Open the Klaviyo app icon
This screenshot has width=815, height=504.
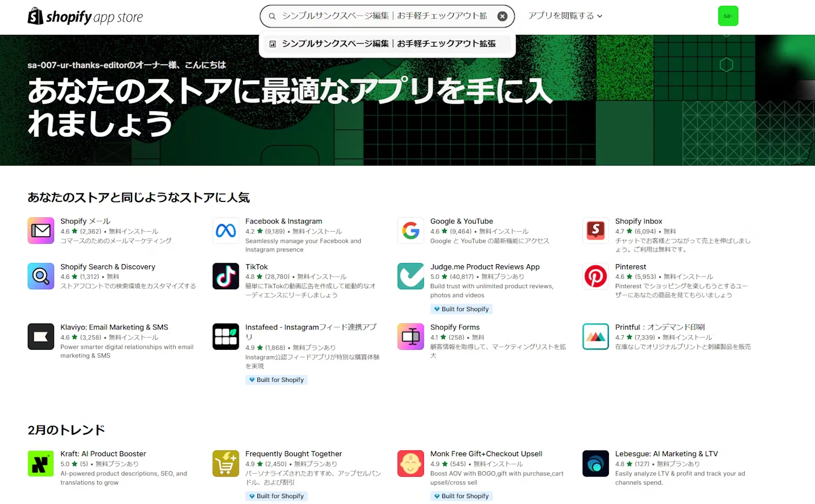click(41, 336)
